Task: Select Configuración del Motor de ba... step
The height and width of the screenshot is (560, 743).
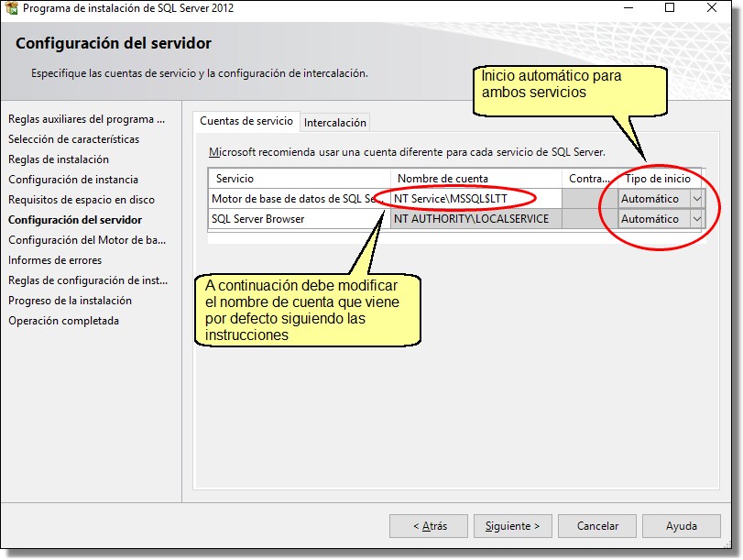Action: click(87, 240)
